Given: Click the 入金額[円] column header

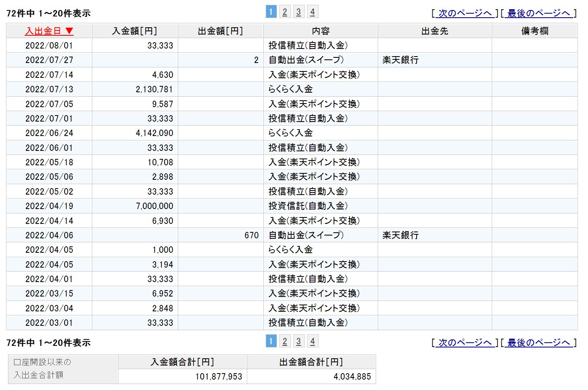Looking at the screenshot, I should point(134,31).
